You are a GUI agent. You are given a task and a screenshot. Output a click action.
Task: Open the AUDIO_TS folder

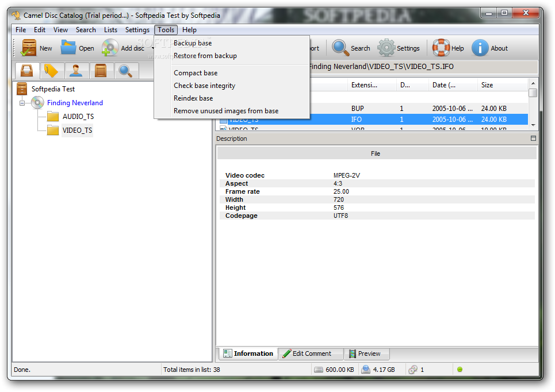[x=78, y=117]
